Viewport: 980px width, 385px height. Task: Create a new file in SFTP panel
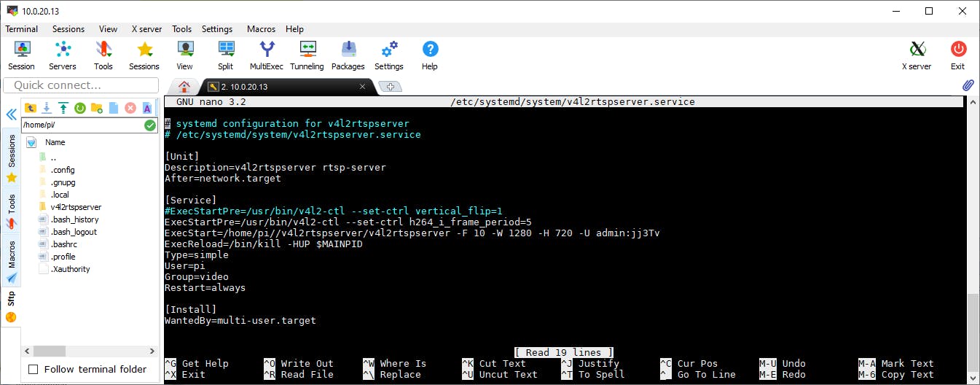click(x=114, y=108)
